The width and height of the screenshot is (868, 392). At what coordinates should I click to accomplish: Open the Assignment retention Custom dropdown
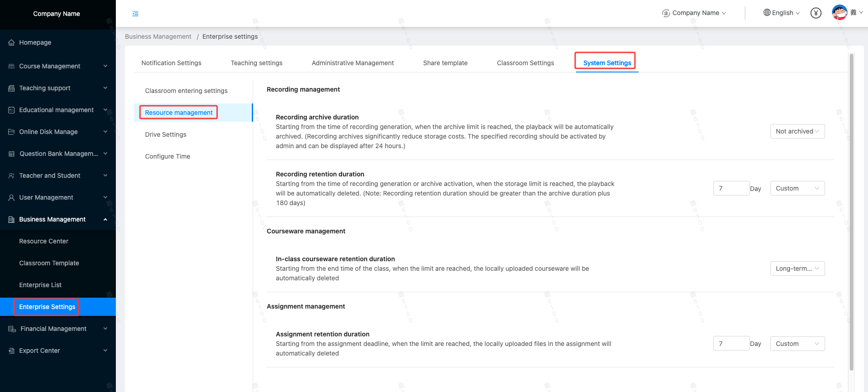[x=797, y=344]
